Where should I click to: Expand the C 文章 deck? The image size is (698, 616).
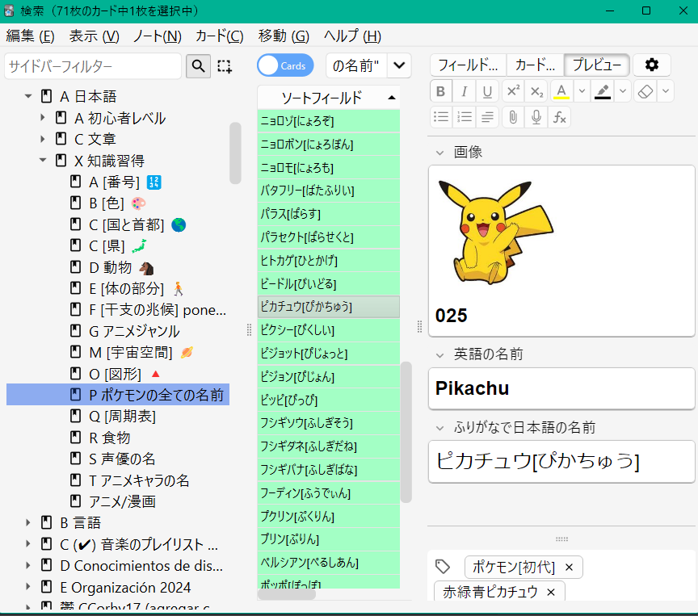pyautogui.click(x=43, y=139)
